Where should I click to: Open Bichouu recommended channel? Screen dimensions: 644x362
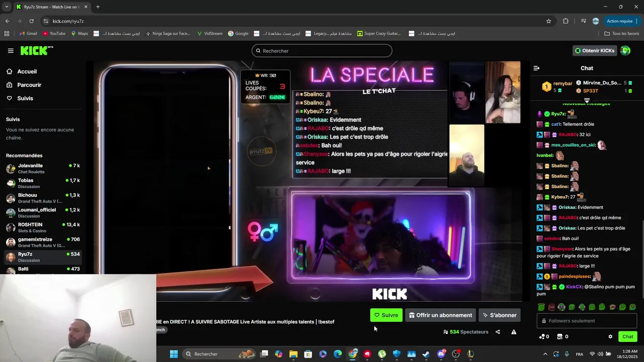[x=43, y=198]
